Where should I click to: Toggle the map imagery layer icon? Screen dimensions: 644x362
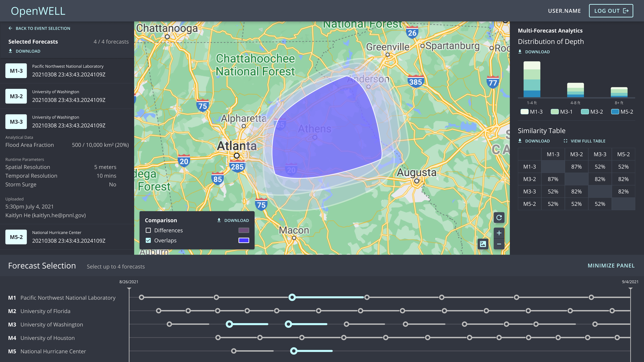click(x=483, y=244)
